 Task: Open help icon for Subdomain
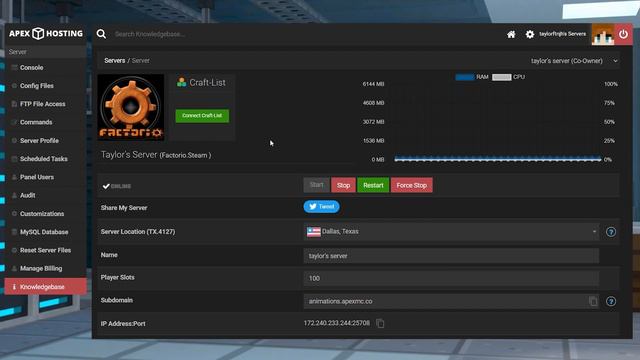tap(611, 301)
